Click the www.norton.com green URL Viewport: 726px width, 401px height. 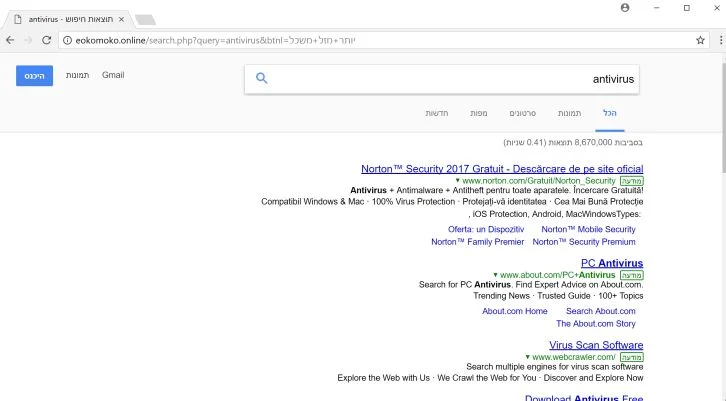coord(538,181)
